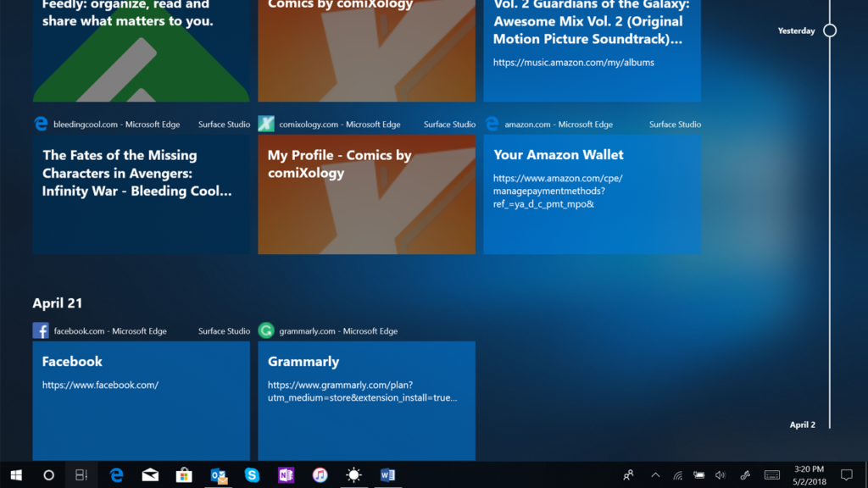Jump to Yesterday on the timeline

[796, 31]
